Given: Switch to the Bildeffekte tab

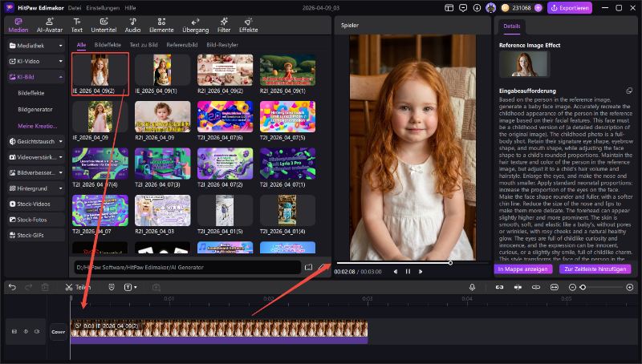Looking at the screenshot, I should pos(108,45).
